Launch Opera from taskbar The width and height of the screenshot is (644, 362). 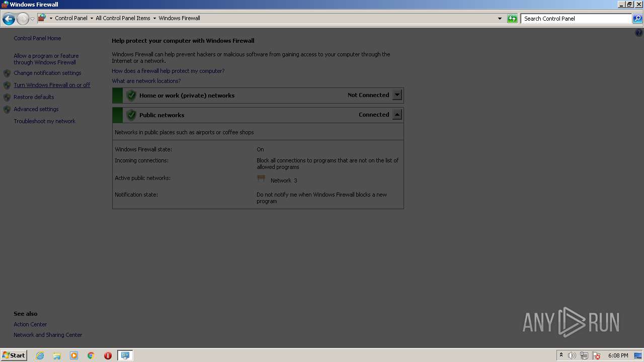(108, 355)
